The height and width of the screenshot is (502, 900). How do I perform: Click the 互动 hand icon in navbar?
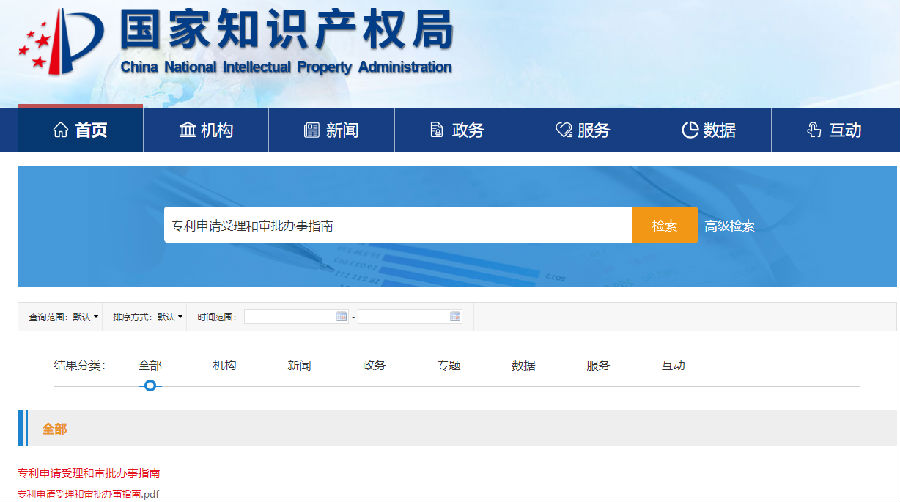click(x=814, y=130)
